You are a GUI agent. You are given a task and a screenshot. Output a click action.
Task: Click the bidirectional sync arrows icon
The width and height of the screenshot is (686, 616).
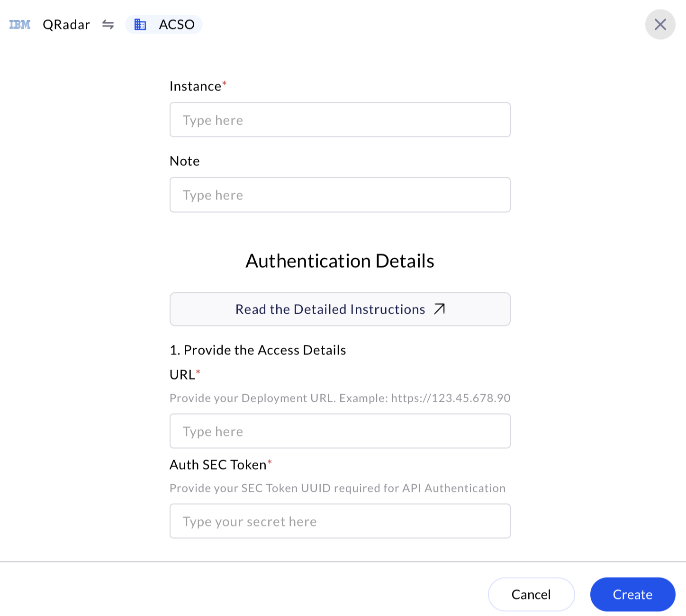tap(108, 25)
